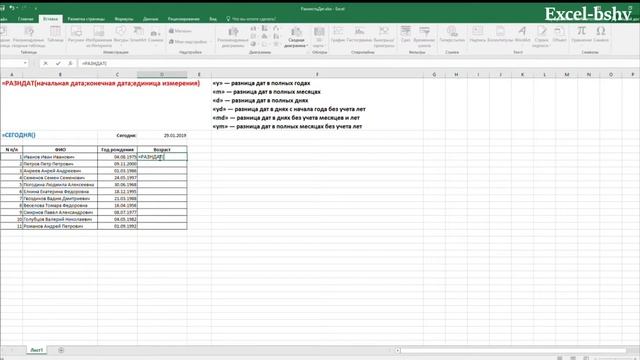This screenshot has width=640, height=360.
Task: Click the Год рождения header cell
Action: point(117,149)
